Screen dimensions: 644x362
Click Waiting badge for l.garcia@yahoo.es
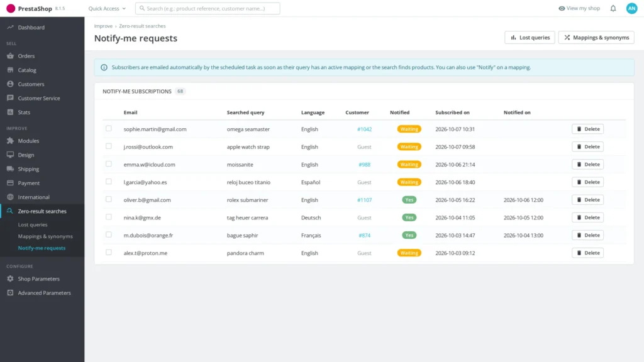click(x=409, y=182)
